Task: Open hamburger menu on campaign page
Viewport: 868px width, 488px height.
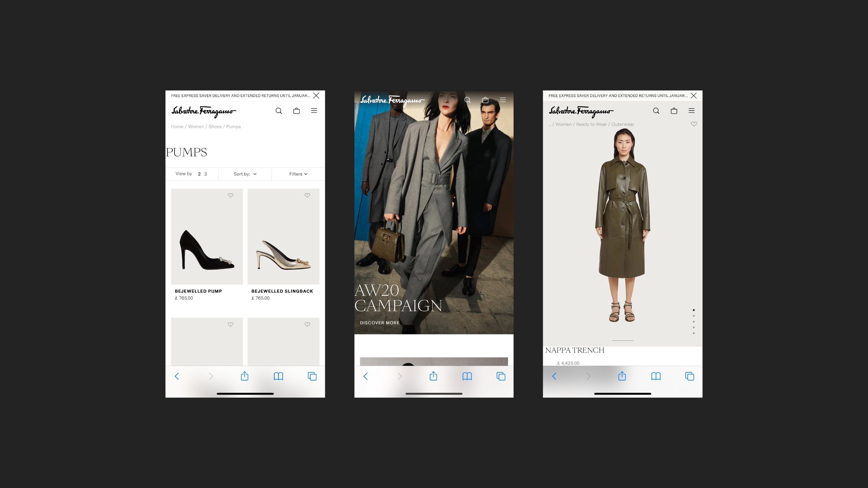Action: (503, 100)
